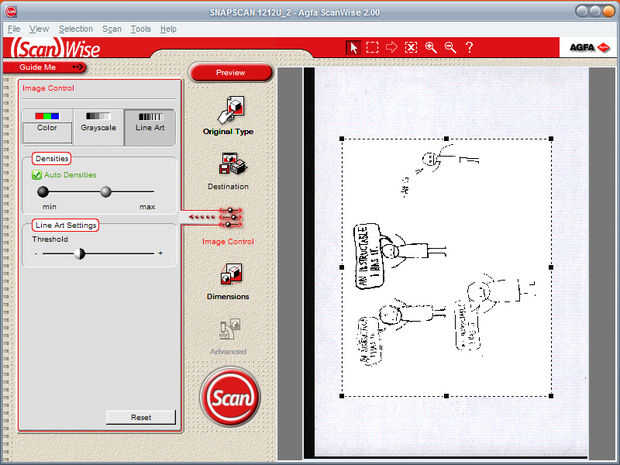The width and height of the screenshot is (620, 465).
Task: Open the Scan menu
Action: pos(112,29)
